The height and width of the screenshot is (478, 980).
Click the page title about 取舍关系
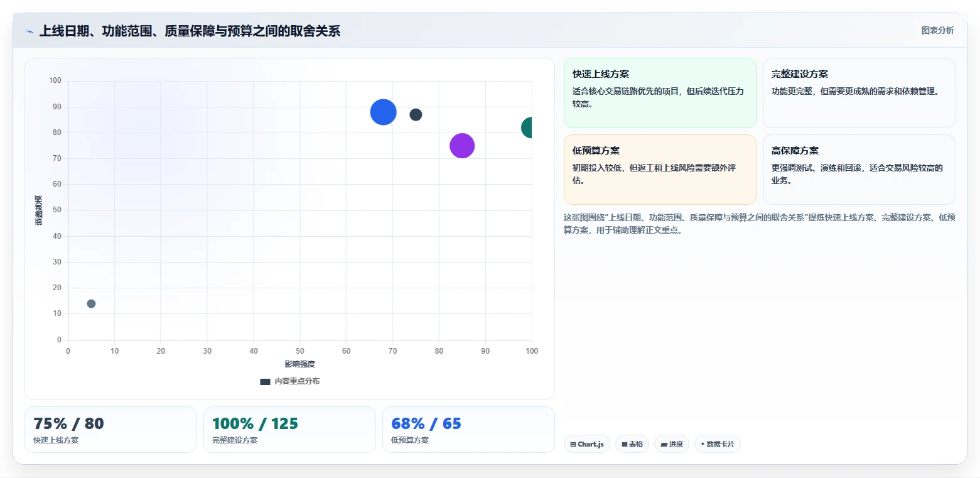coord(190,31)
